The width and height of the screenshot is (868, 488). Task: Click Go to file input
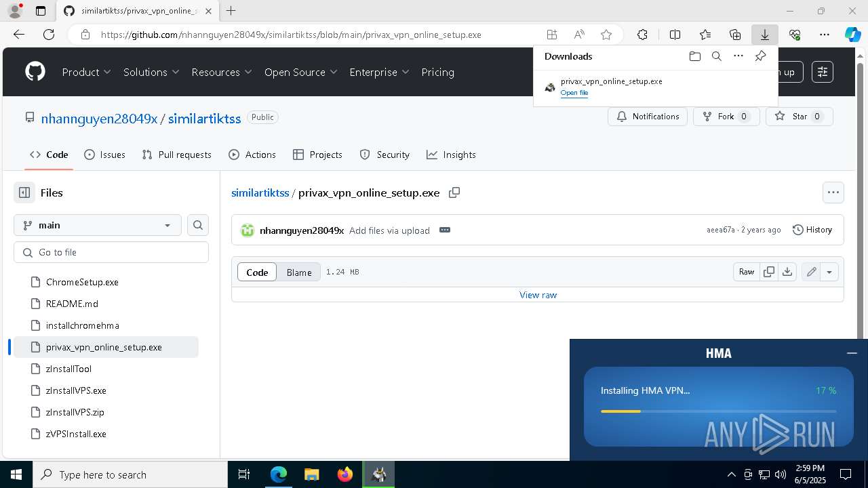click(111, 252)
